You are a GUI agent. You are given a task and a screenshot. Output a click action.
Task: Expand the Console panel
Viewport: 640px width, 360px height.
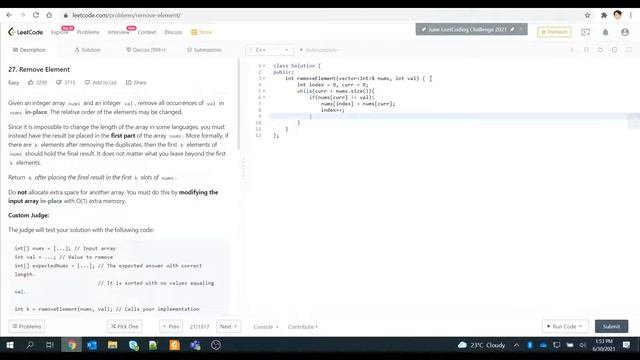[x=266, y=327]
